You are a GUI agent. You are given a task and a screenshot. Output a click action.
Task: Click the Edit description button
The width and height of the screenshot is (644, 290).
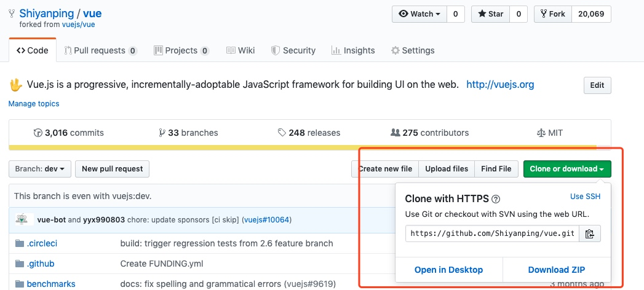pyautogui.click(x=597, y=85)
